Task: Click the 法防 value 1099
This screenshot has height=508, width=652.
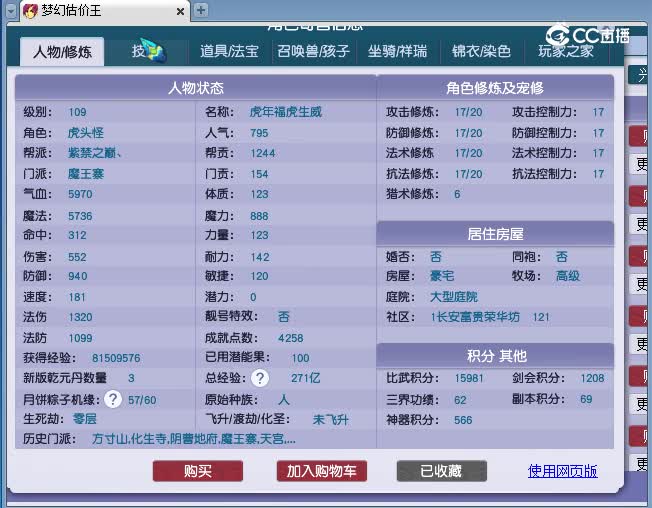Action: click(80, 338)
